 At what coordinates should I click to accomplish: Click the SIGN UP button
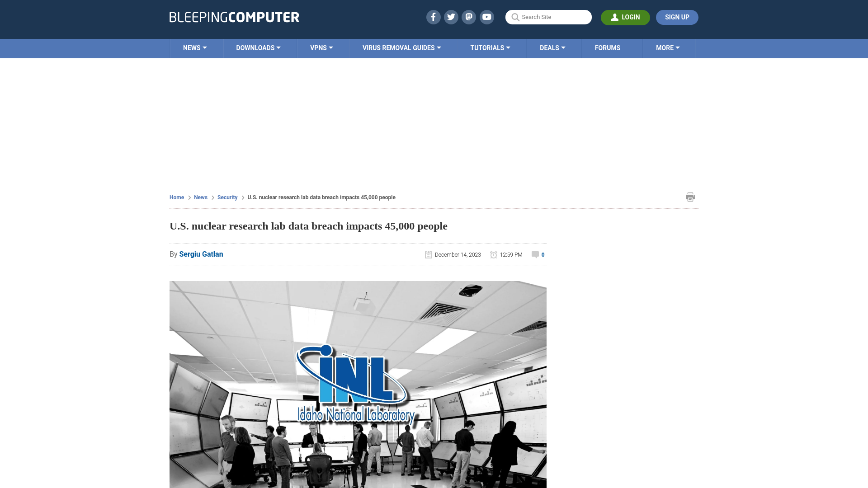(x=677, y=17)
